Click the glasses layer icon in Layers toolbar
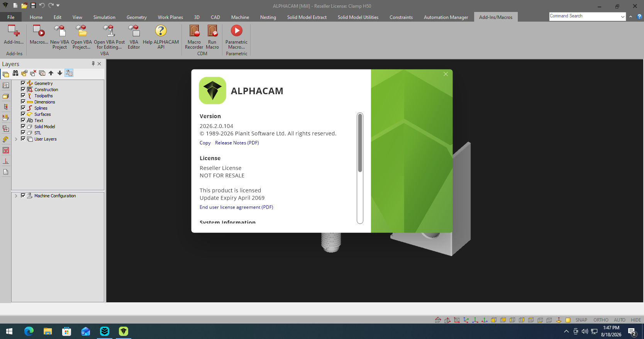The image size is (644, 339). pos(24,73)
